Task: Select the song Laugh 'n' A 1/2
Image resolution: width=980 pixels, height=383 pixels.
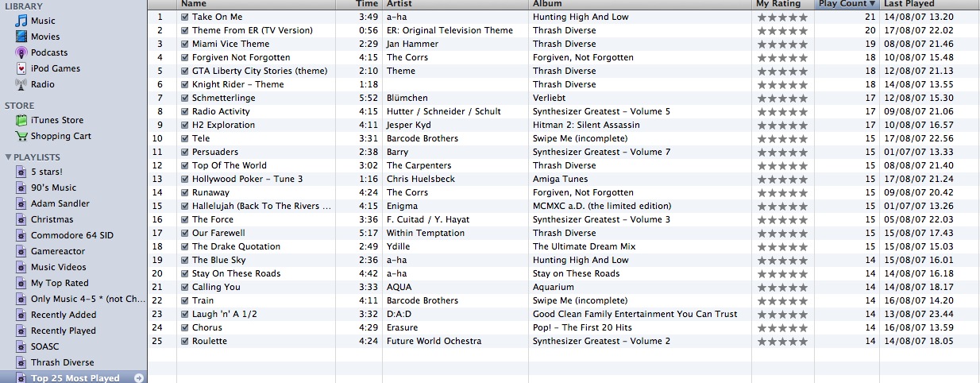Action: tap(224, 314)
